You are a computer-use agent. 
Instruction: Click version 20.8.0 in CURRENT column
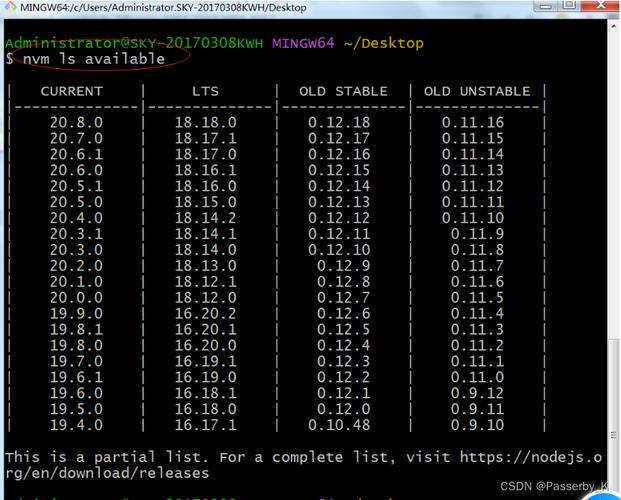[76, 122]
